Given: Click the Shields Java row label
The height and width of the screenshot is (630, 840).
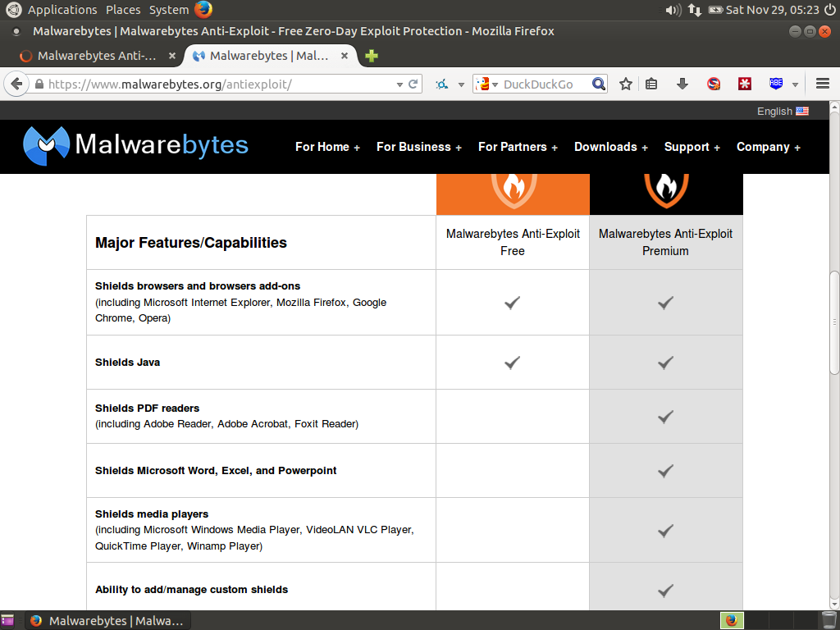Looking at the screenshot, I should (127, 362).
